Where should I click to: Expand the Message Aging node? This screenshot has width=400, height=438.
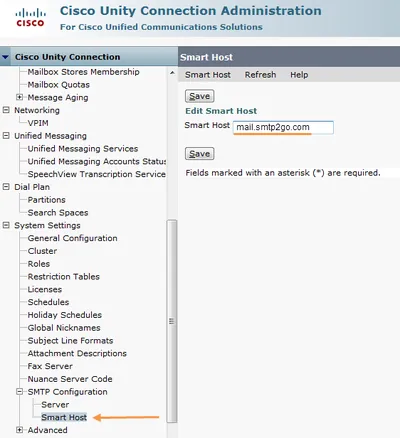pyautogui.click(x=19, y=97)
